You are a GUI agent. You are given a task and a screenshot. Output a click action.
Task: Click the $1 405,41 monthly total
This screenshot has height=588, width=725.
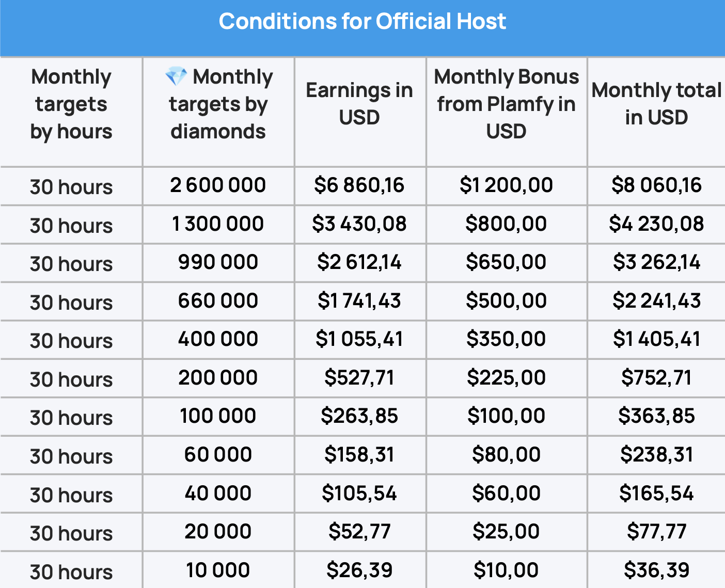656,339
